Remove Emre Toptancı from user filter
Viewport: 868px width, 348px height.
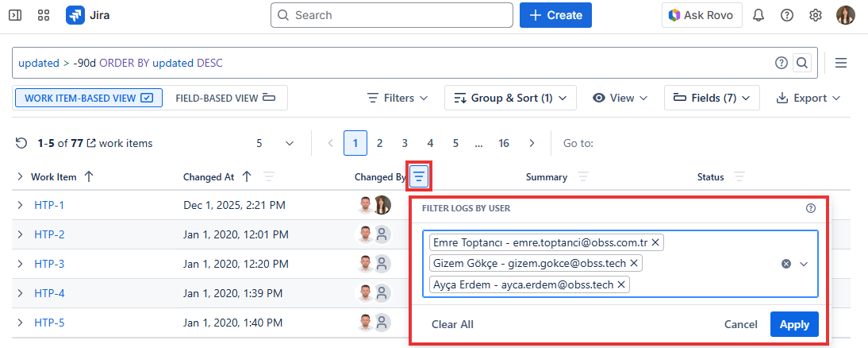[x=655, y=242]
